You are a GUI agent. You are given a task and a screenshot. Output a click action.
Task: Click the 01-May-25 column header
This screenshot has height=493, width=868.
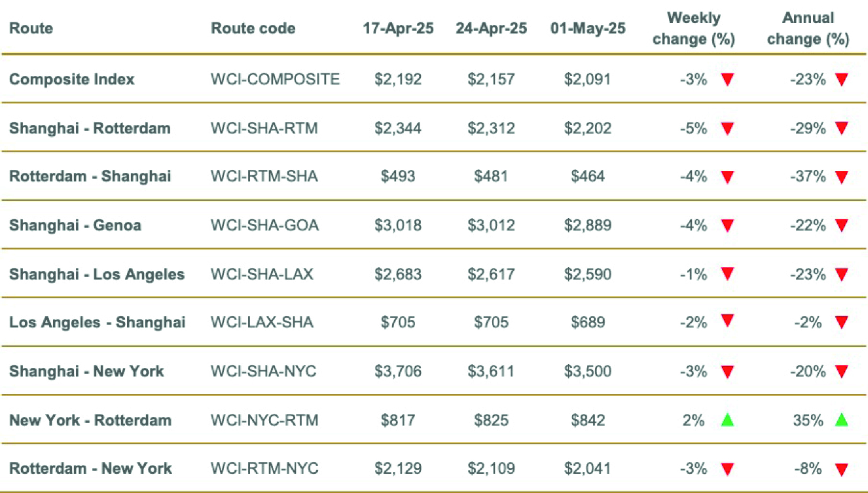[588, 28]
